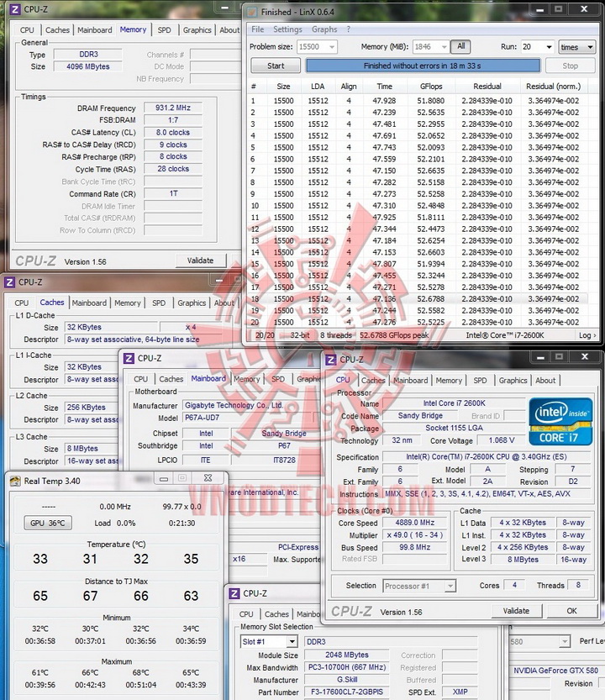This screenshot has height=700, width=605.
Task: Open the File menu in LinX
Action: click(x=258, y=29)
